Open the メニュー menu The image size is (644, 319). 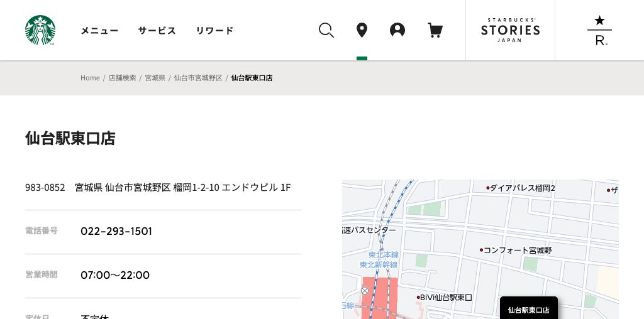[99, 31]
